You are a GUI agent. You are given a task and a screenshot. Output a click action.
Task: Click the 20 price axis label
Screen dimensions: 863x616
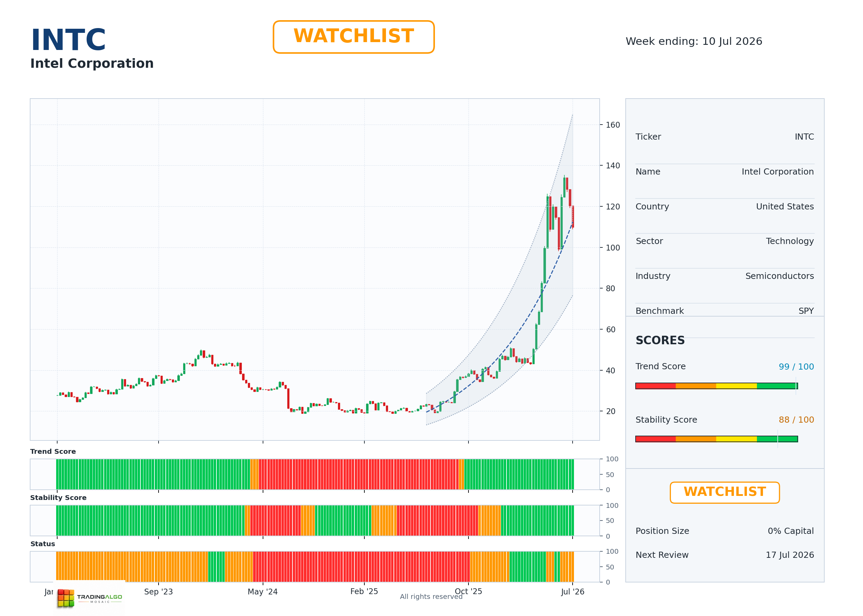[x=610, y=411]
